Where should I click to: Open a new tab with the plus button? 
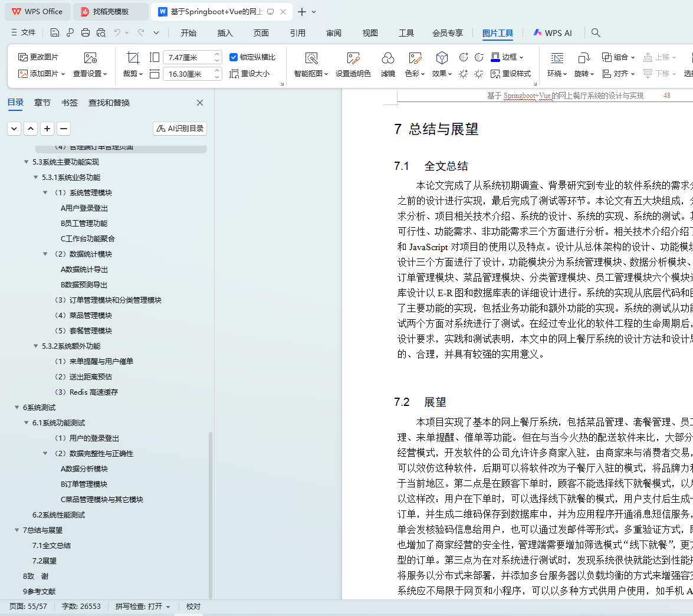coord(302,12)
